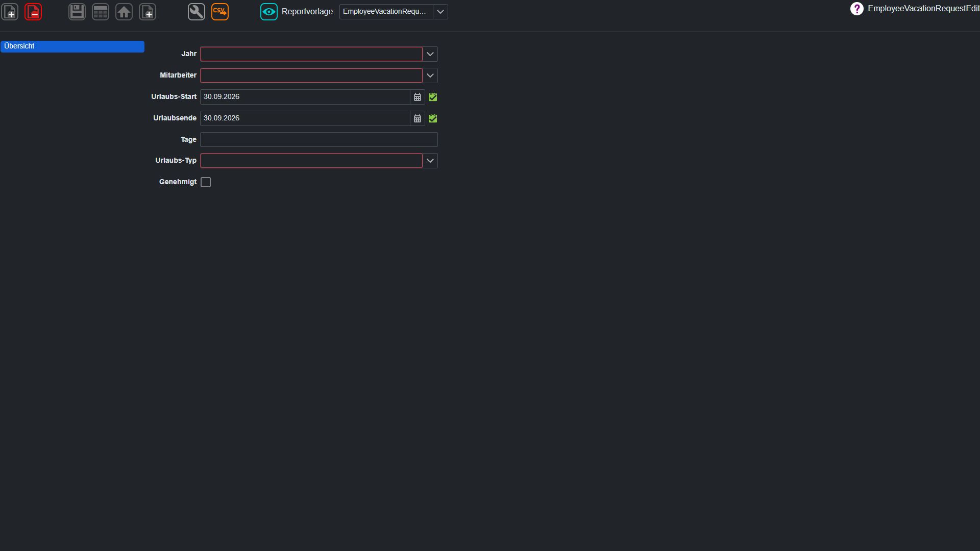Click the gray add-document icon right of the home icon
980x551 pixels.
click(148, 12)
